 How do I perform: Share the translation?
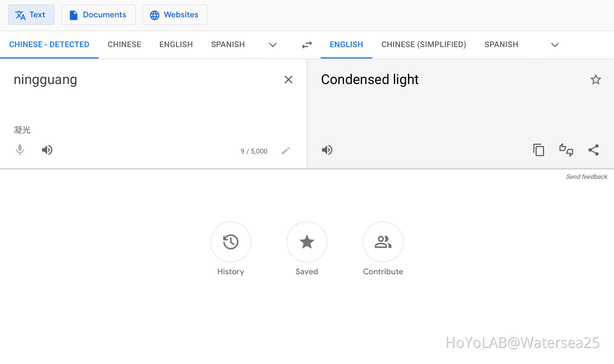[594, 150]
